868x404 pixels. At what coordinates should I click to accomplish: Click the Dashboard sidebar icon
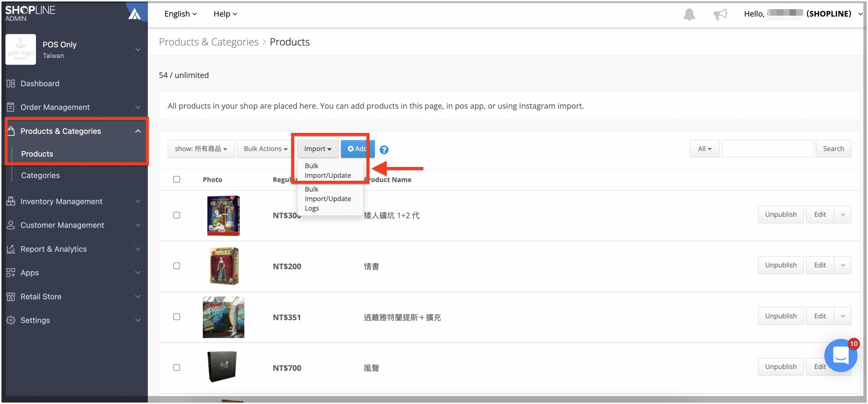pyautogui.click(x=11, y=84)
